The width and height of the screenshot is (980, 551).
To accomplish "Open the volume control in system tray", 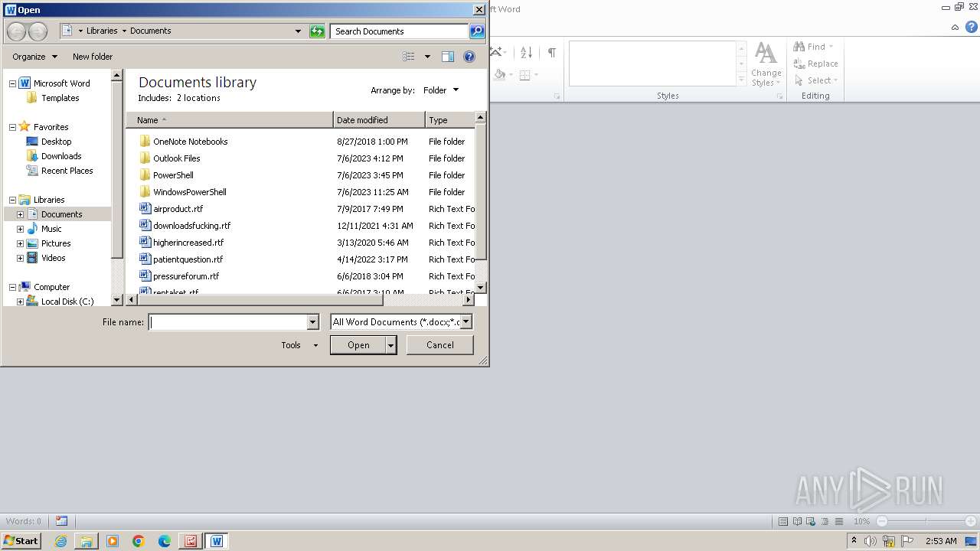I will pyautogui.click(x=871, y=541).
